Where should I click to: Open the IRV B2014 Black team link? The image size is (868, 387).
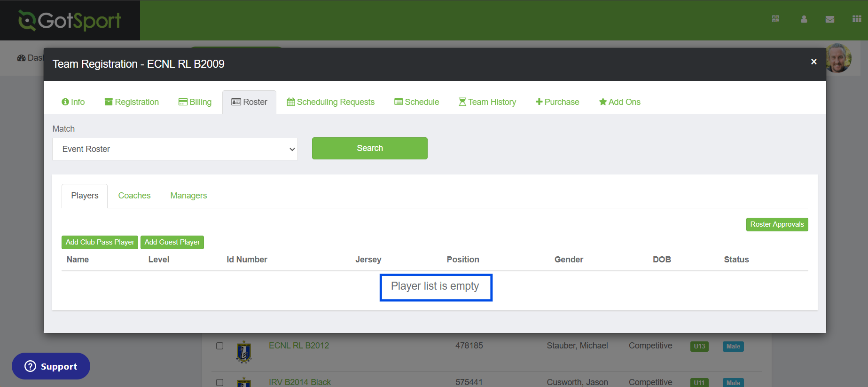[x=300, y=382]
